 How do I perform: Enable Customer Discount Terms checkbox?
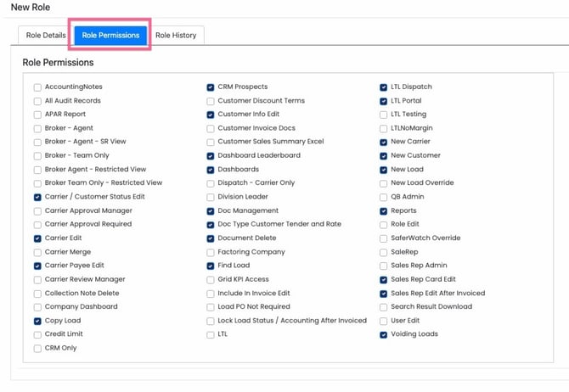(211, 101)
